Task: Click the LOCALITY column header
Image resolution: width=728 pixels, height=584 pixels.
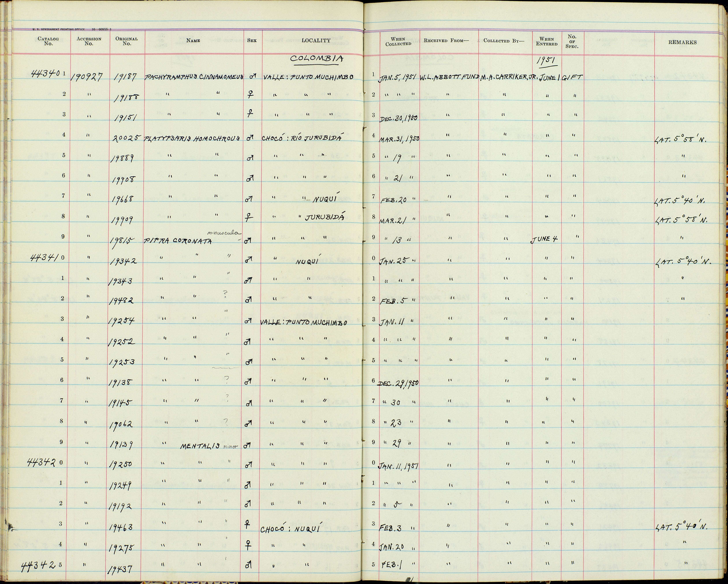Action: pyautogui.click(x=316, y=41)
